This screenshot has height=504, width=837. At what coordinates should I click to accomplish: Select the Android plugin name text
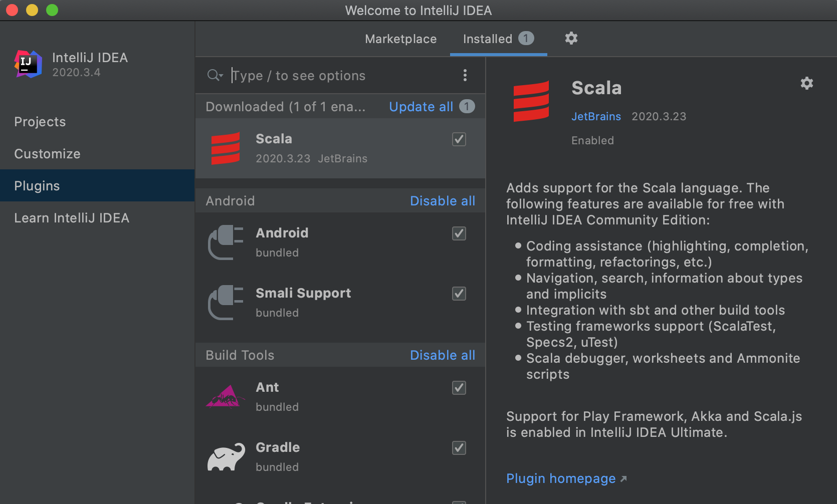(282, 233)
